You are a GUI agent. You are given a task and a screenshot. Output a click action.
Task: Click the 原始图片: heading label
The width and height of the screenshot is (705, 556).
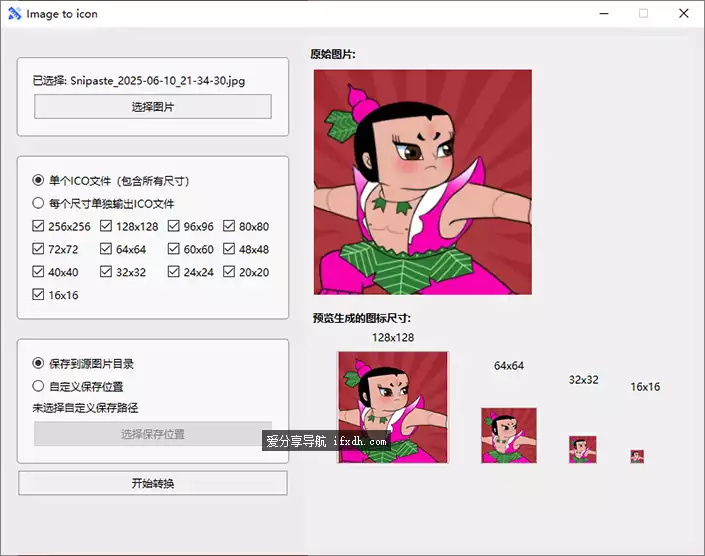[333, 54]
